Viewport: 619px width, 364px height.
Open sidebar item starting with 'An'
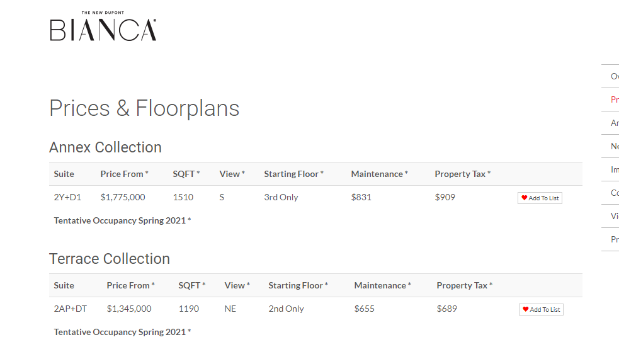614,123
